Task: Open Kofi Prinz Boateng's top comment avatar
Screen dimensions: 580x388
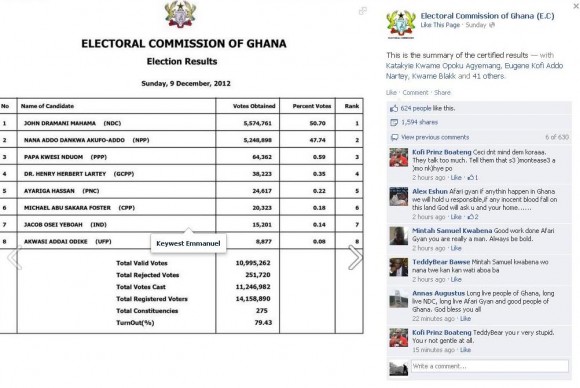Action: tap(398, 158)
